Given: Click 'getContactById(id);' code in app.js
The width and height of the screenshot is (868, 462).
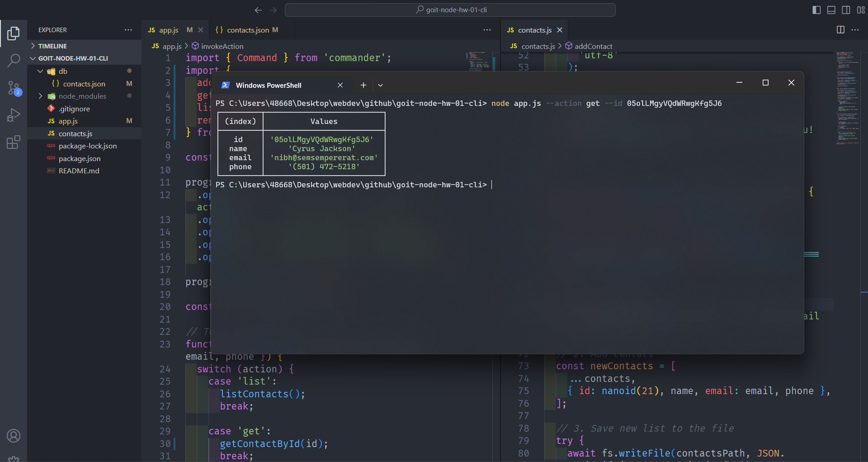Looking at the screenshot, I should click(274, 444).
